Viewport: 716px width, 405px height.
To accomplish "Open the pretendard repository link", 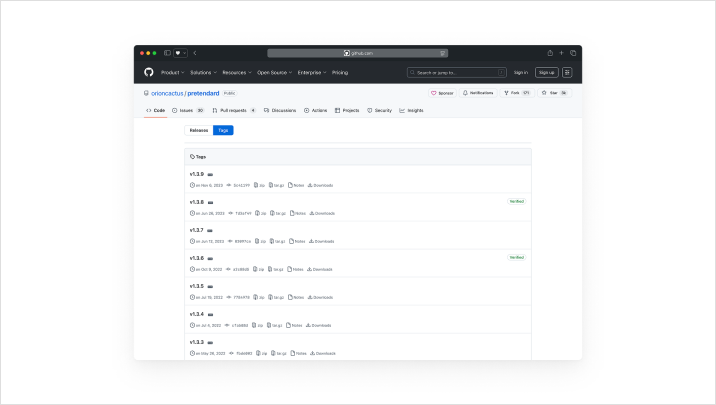I will coord(203,93).
